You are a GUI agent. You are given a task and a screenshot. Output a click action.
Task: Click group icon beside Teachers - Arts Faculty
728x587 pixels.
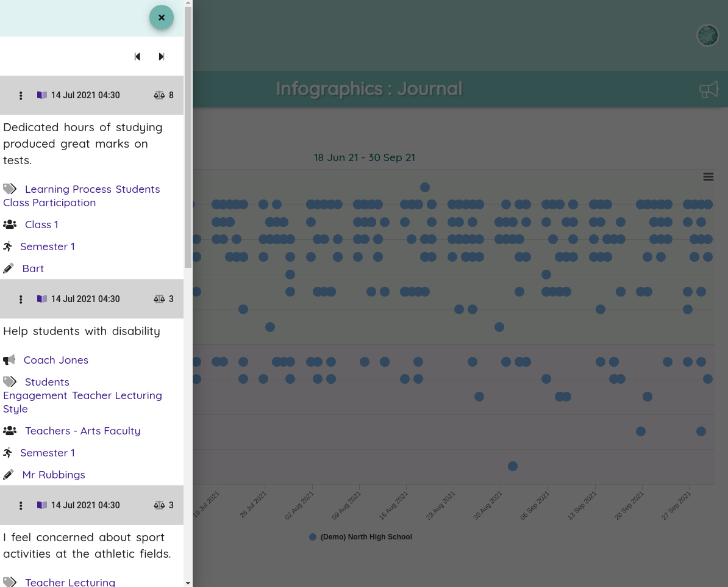tap(10, 431)
